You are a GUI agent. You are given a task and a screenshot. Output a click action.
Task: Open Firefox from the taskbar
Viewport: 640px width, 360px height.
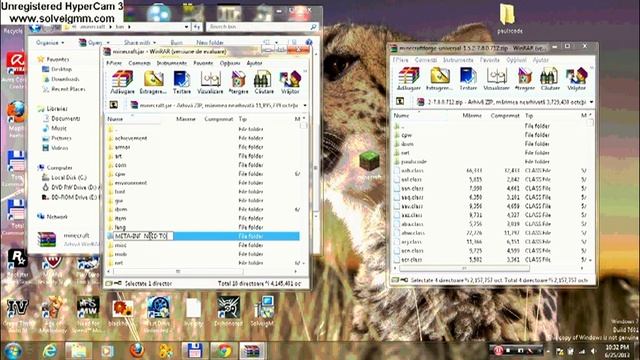137,351
